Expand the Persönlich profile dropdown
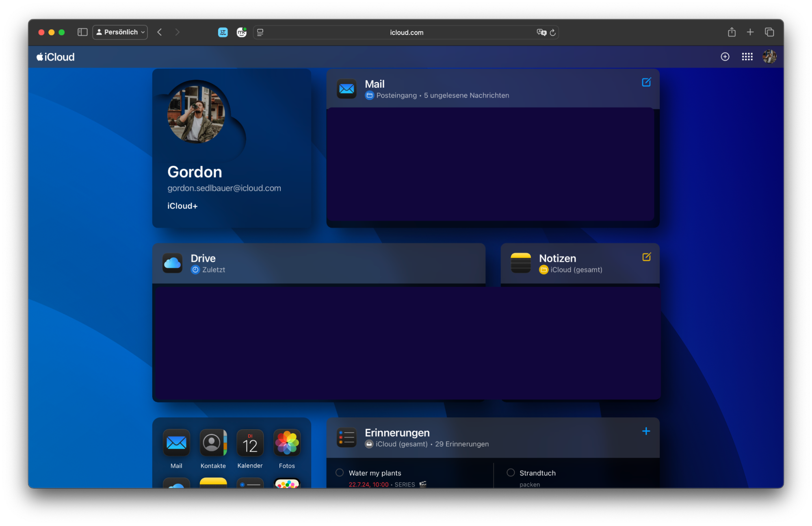 pos(120,32)
